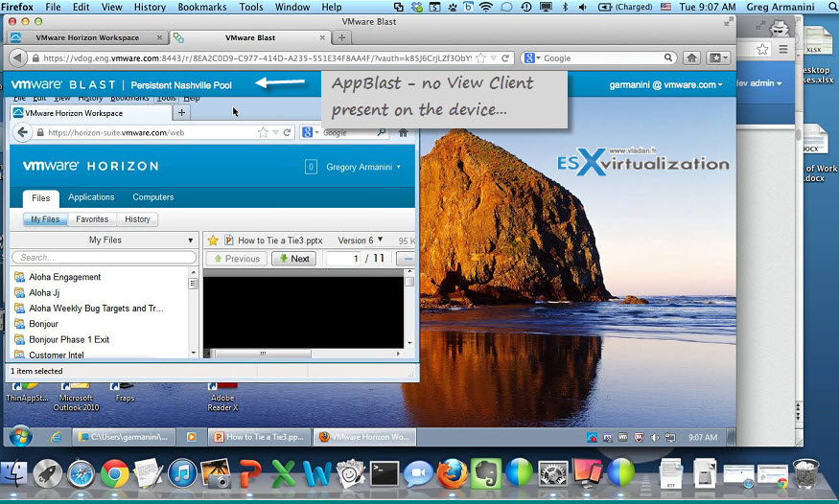Viewport: 839px width, 504px height.
Task: Expand the garmanini @ vmware.com account menu
Action: 665,84
